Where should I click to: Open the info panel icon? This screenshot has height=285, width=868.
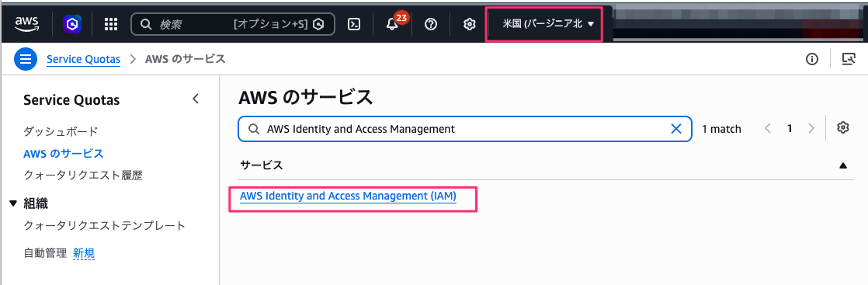[812, 59]
